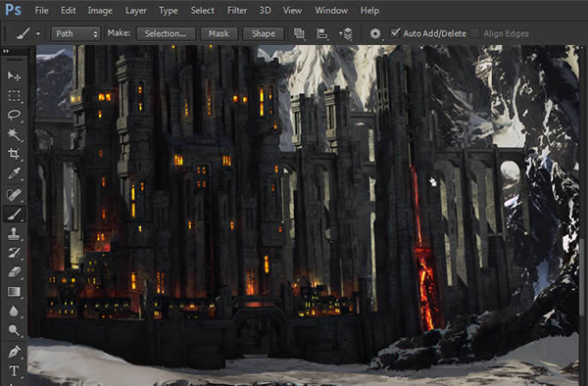This screenshot has height=386, width=588.
Task: Open the Edit menu
Action: 69,11
